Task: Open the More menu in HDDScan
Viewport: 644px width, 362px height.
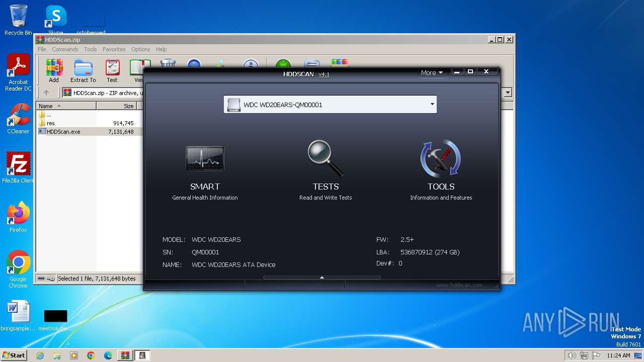Action: point(432,72)
